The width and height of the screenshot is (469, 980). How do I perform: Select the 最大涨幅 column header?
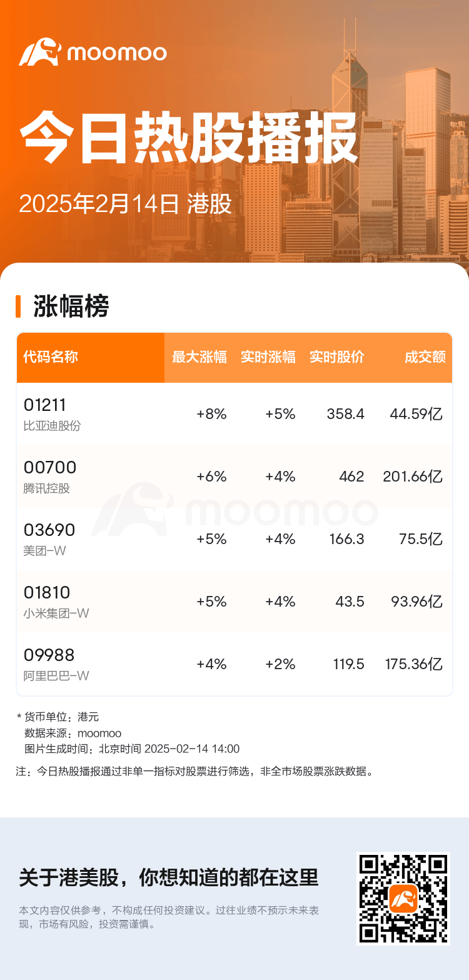click(x=199, y=357)
